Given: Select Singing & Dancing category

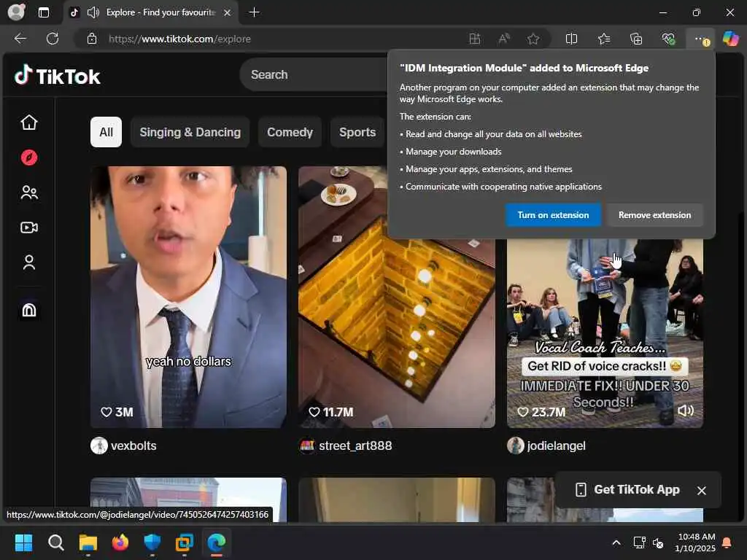Looking at the screenshot, I should [190, 132].
